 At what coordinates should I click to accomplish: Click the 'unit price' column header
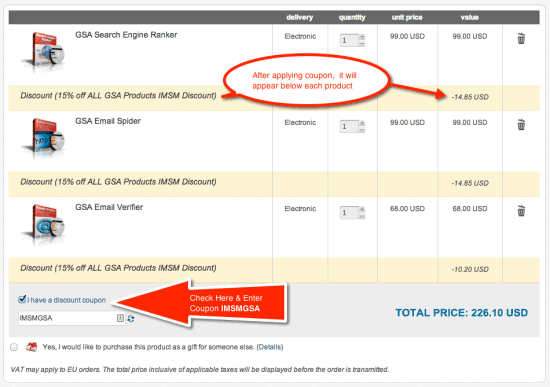coord(407,17)
